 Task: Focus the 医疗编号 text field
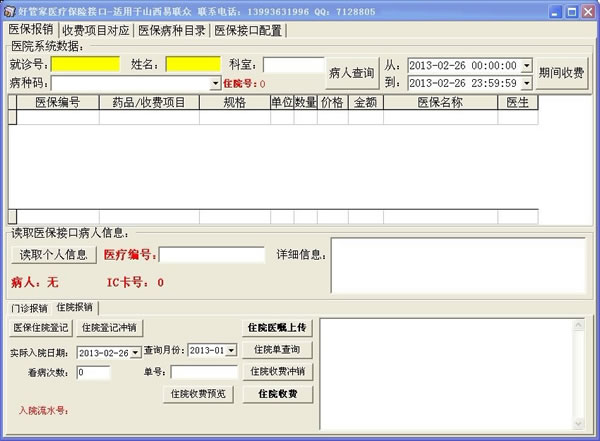(211, 254)
